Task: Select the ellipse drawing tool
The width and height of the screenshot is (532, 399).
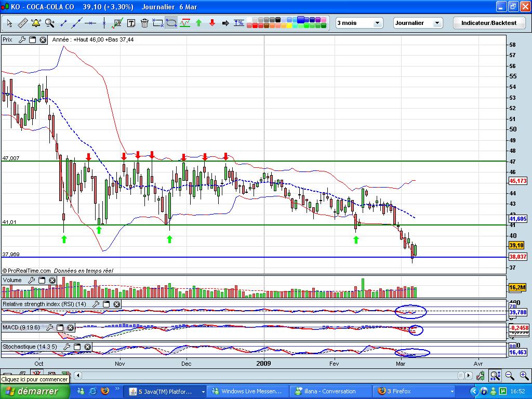Action: tap(171, 23)
